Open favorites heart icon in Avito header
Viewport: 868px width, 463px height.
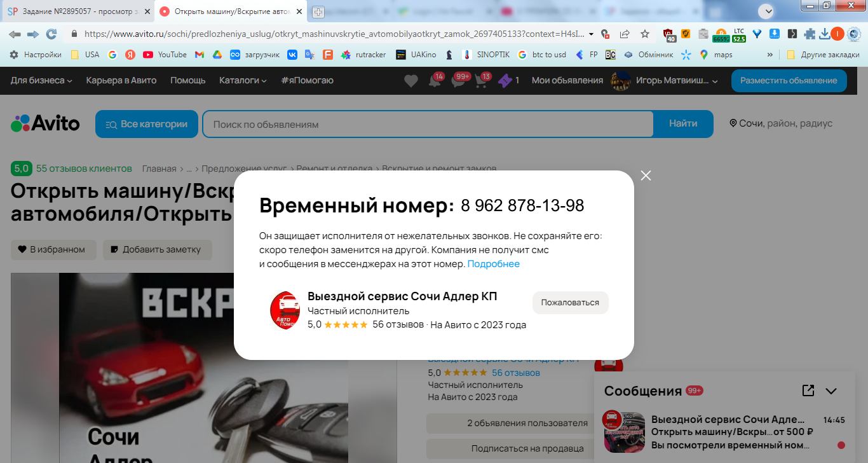tap(411, 81)
